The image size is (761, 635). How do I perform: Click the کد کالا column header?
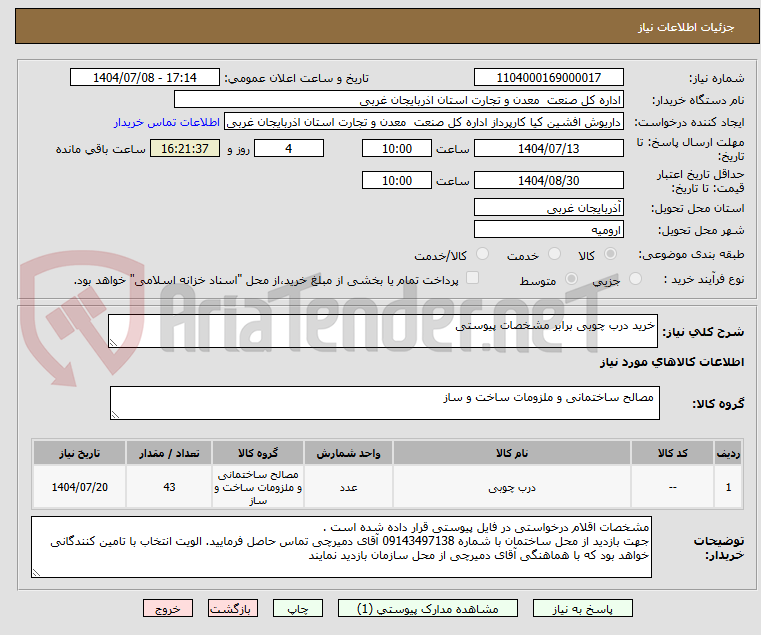click(673, 453)
